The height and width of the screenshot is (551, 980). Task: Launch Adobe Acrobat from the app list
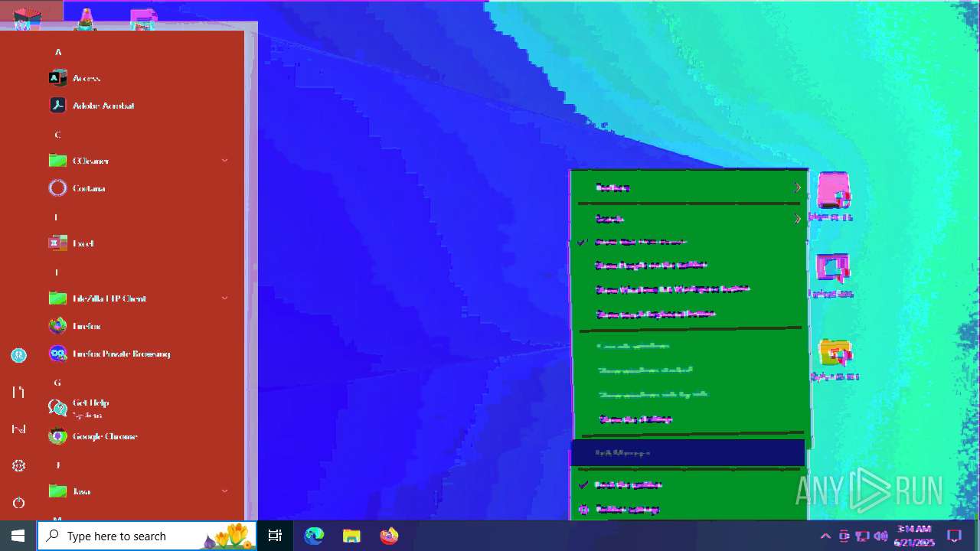click(138, 106)
